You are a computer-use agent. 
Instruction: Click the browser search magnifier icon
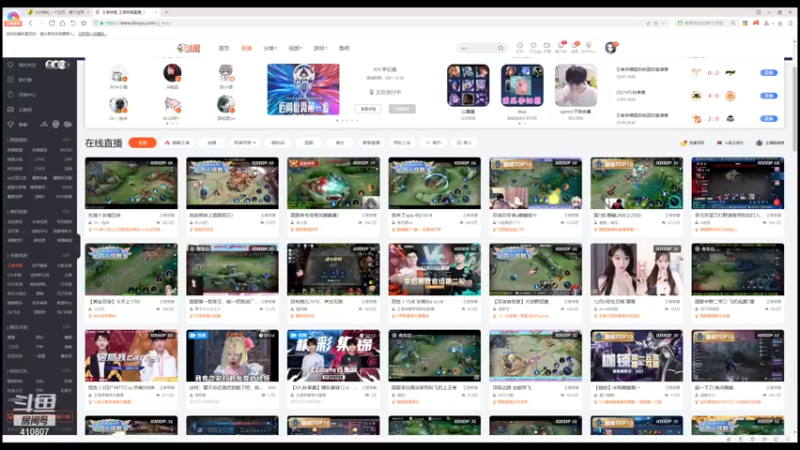coord(733,23)
